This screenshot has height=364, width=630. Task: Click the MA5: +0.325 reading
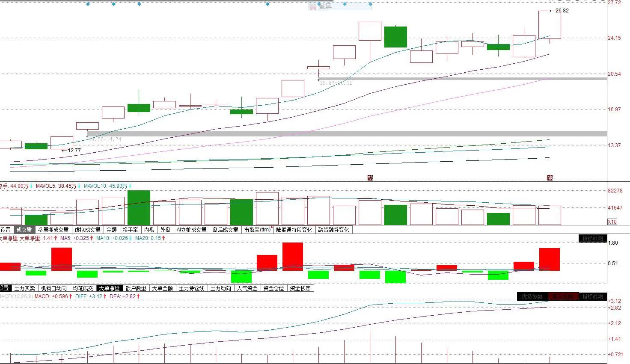tap(75, 238)
